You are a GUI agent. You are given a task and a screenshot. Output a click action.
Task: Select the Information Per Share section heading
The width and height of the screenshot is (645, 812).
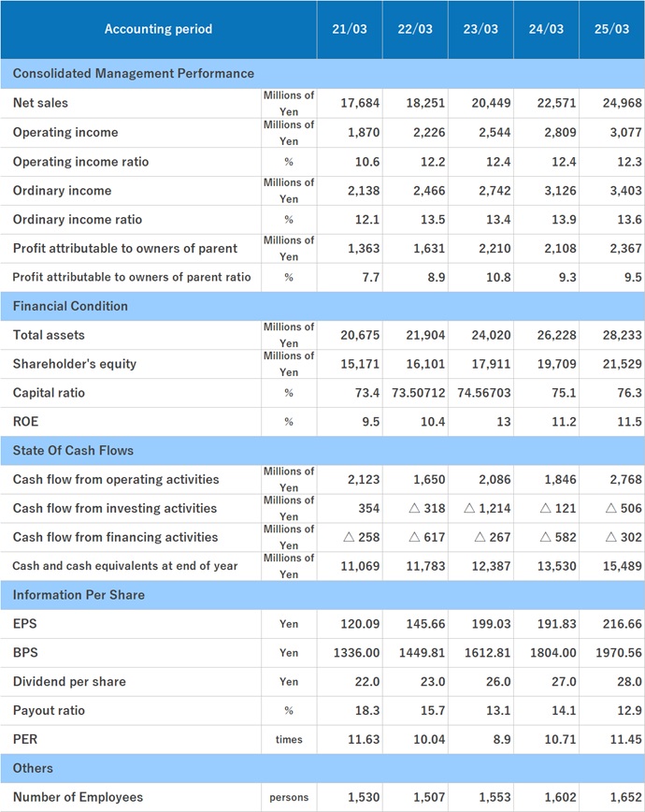[x=79, y=594]
